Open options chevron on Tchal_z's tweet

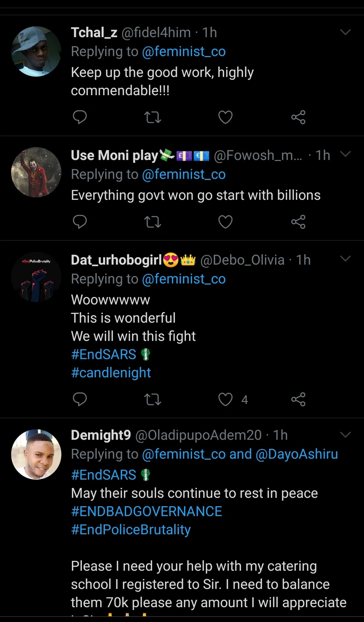(x=345, y=33)
